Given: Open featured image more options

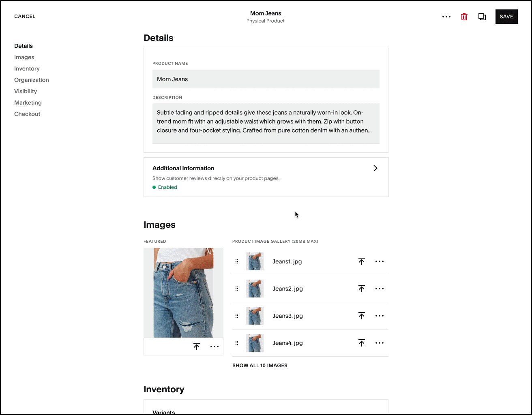Looking at the screenshot, I should click(215, 347).
